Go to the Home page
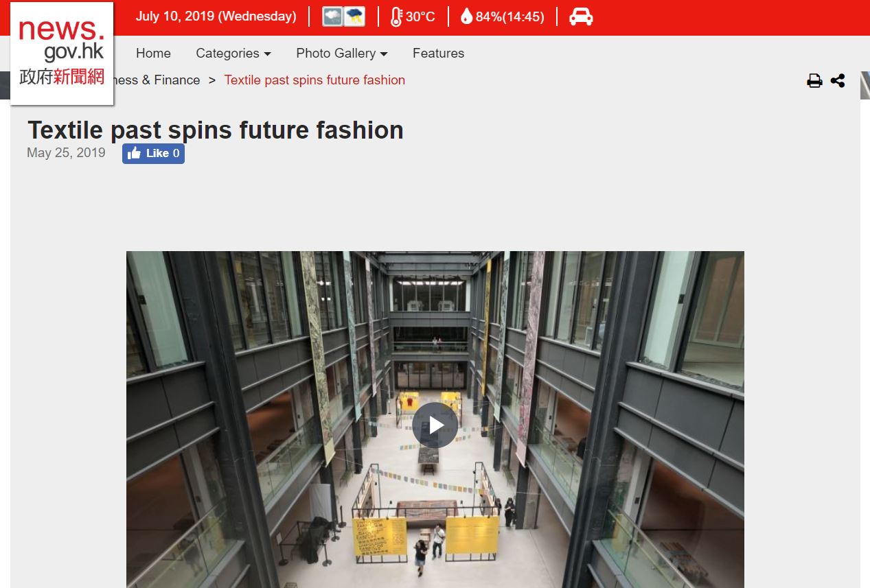 153,54
